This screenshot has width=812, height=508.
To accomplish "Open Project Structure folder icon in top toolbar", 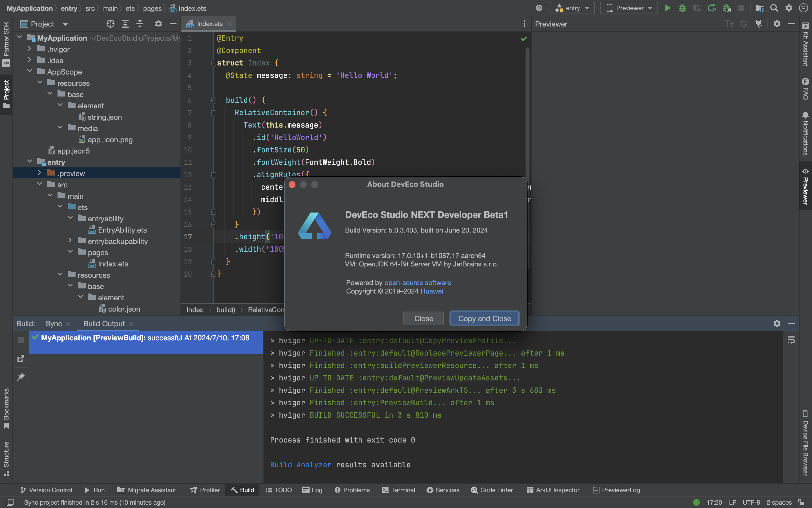I will coord(759,8).
